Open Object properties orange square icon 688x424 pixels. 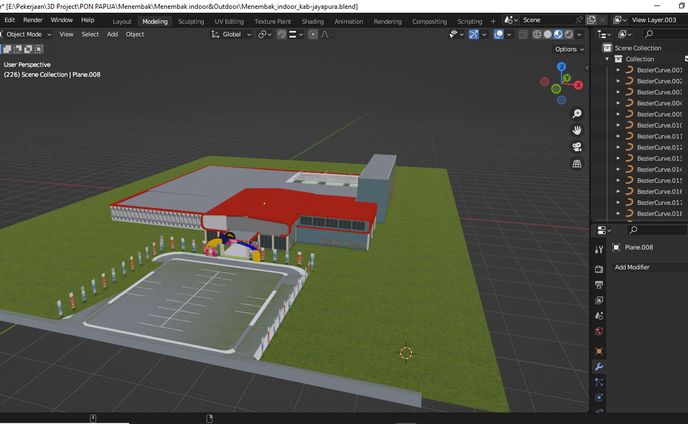click(599, 351)
